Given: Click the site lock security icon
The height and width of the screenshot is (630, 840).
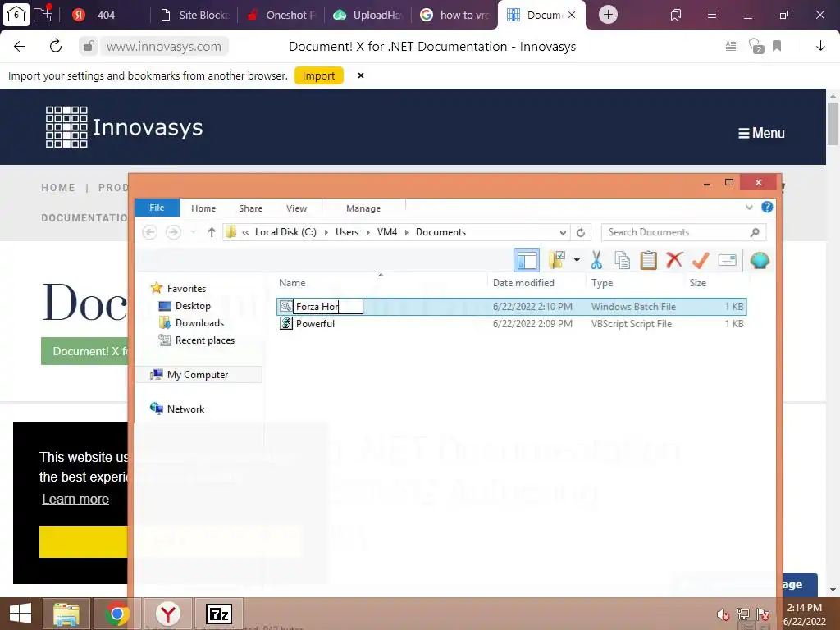Looking at the screenshot, I should pyautogui.click(x=89, y=46).
